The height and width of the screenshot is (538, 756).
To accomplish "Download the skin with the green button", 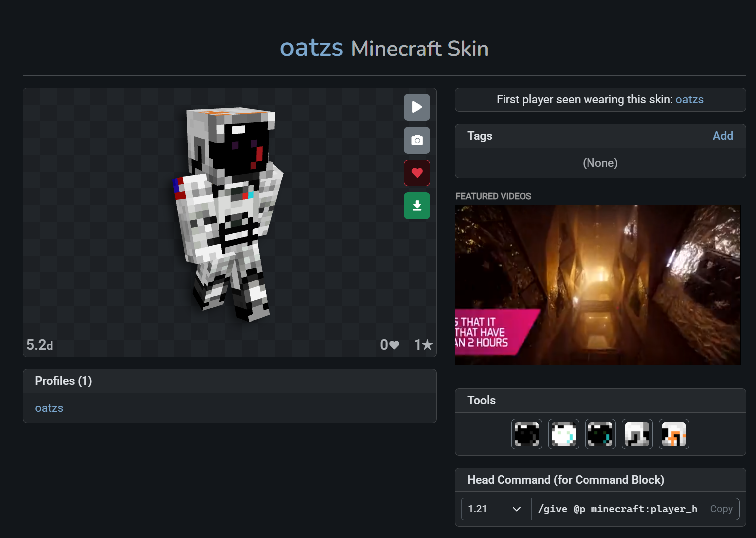I will click(x=417, y=206).
